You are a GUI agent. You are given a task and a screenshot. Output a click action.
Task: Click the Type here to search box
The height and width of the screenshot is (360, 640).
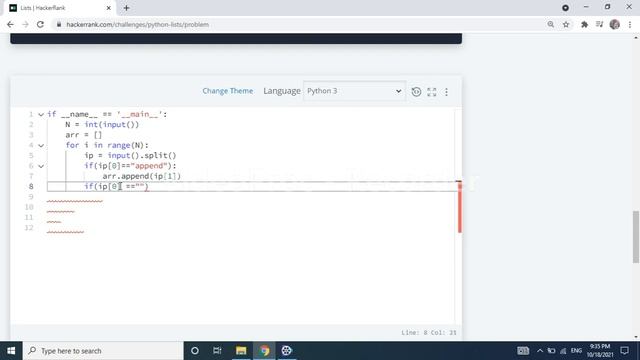[103, 351]
